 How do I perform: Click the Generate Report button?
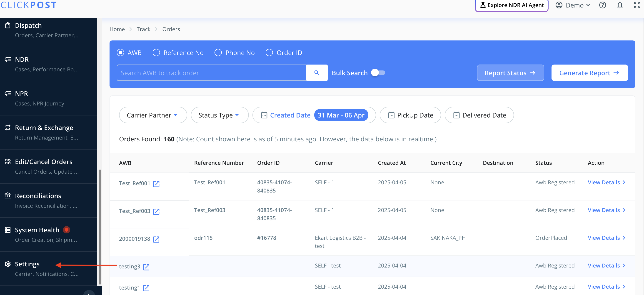pyautogui.click(x=589, y=73)
